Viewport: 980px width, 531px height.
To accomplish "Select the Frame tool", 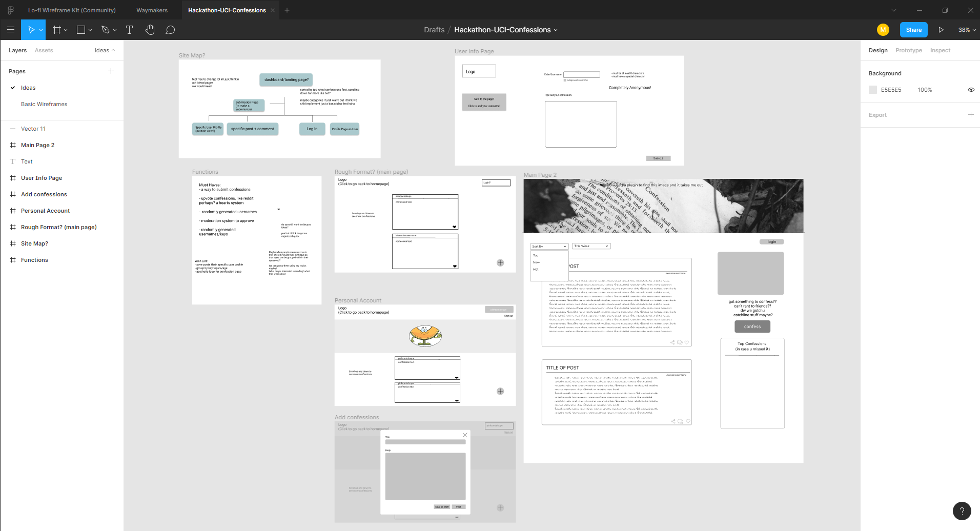I will point(57,30).
